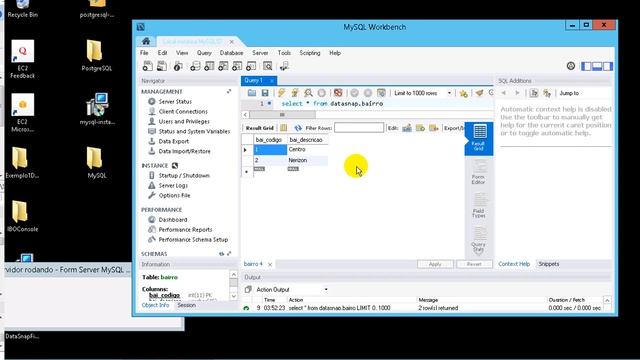
Task: Refresh the result grid data
Action: click(298, 128)
